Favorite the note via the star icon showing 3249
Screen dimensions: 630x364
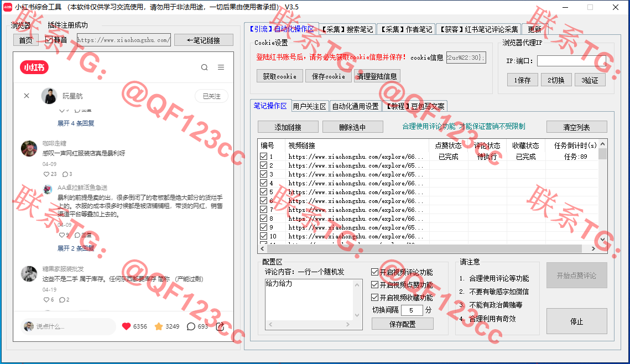[159, 326]
